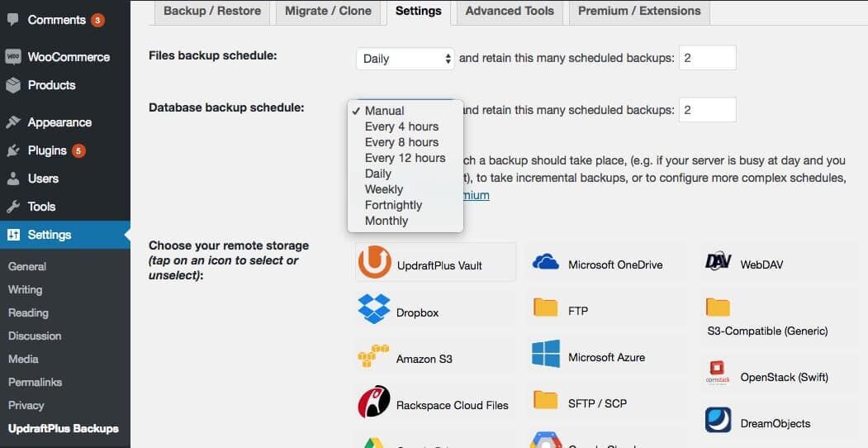Open the Advanced Tools tab
Viewport: 868px width, 448px height.
point(510,11)
